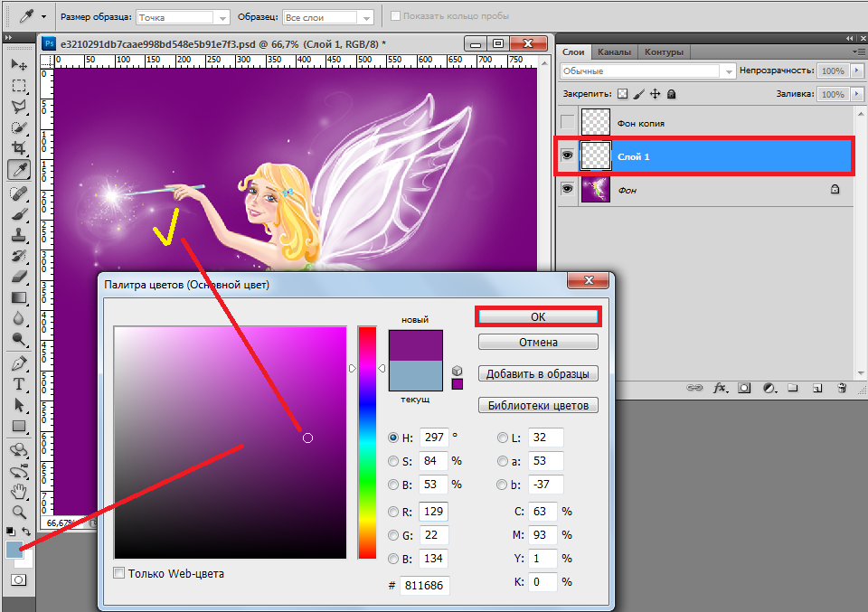Viewport: 868px width, 612px height.
Task: Click the delete layer trash icon
Action: pos(841,388)
